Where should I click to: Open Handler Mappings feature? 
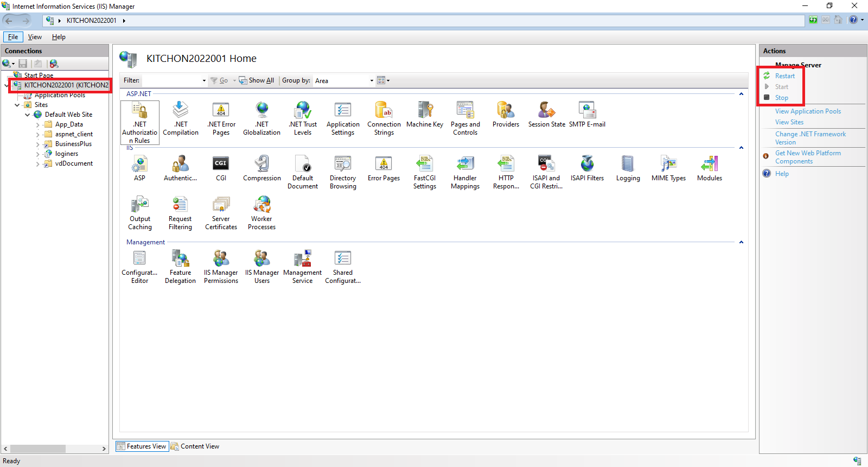tap(465, 172)
